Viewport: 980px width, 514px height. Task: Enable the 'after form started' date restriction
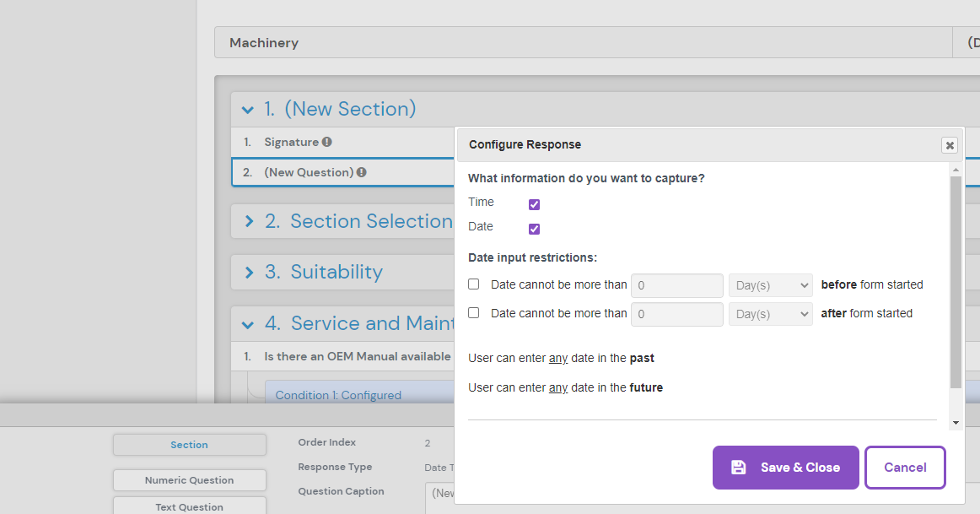pyautogui.click(x=474, y=313)
